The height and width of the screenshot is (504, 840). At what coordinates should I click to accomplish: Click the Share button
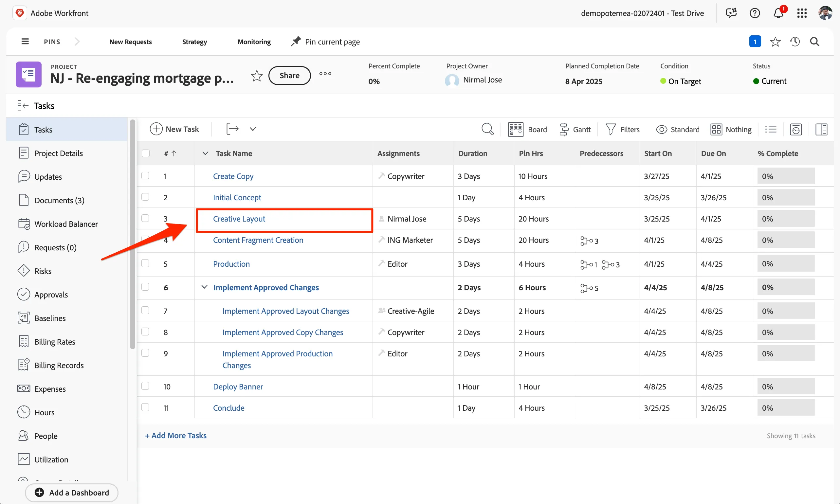point(289,75)
